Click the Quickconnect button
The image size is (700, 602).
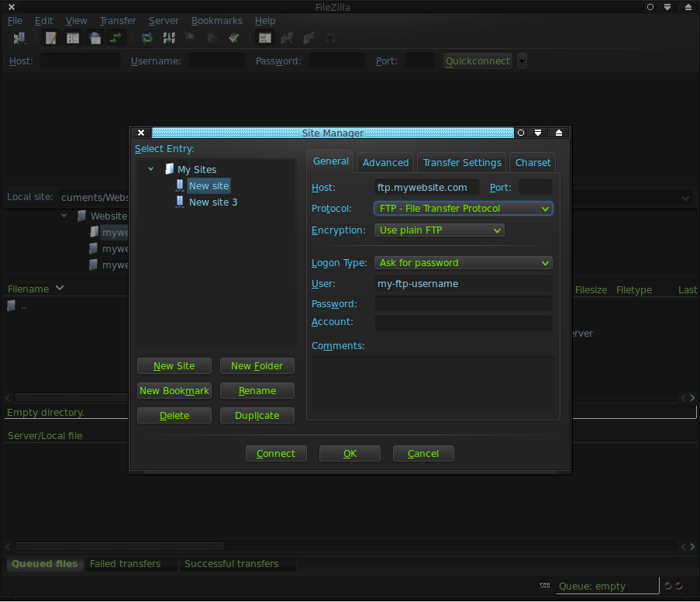tap(478, 61)
